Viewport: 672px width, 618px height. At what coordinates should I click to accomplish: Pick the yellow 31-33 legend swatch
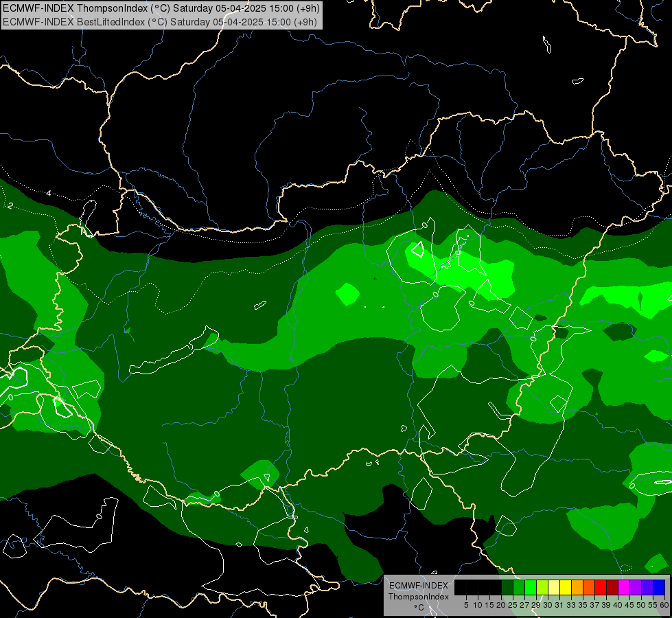(x=566, y=587)
